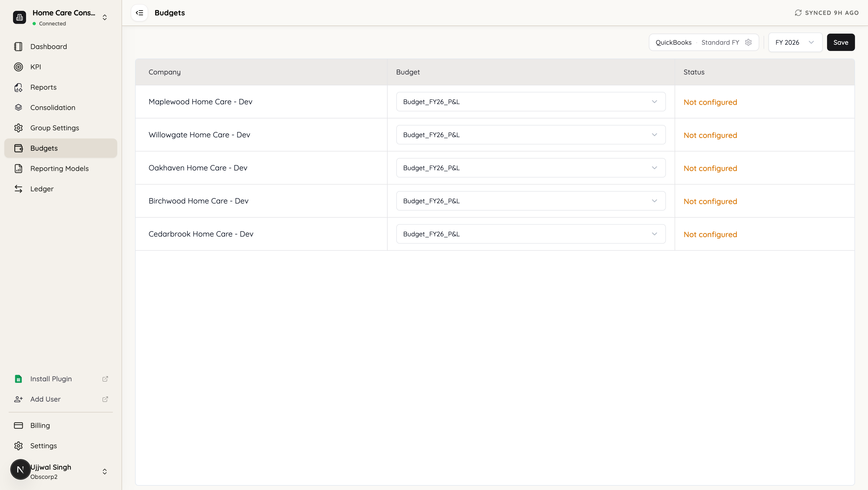Open the FY 2026 year dropdown
Image resolution: width=868 pixels, height=490 pixels.
(x=795, y=43)
